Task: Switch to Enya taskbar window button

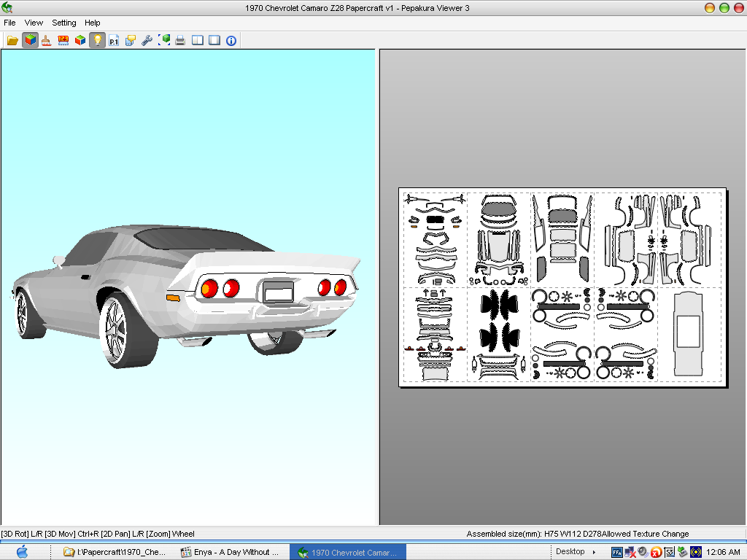Action: pyautogui.click(x=231, y=552)
